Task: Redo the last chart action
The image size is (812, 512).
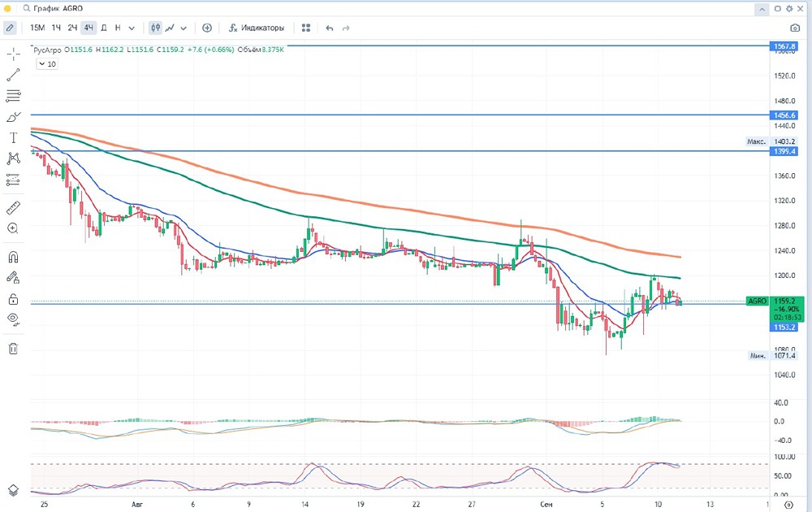Action: [346, 28]
